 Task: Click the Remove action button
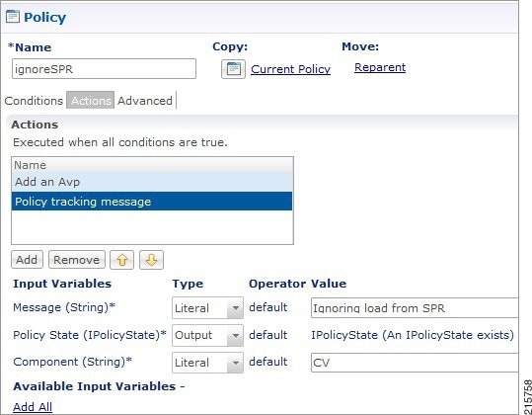pyautogui.click(x=77, y=260)
